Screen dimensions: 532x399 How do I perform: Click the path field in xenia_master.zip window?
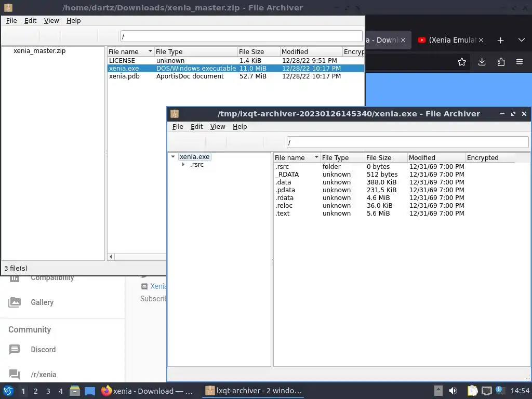click(x=241, y=36)
